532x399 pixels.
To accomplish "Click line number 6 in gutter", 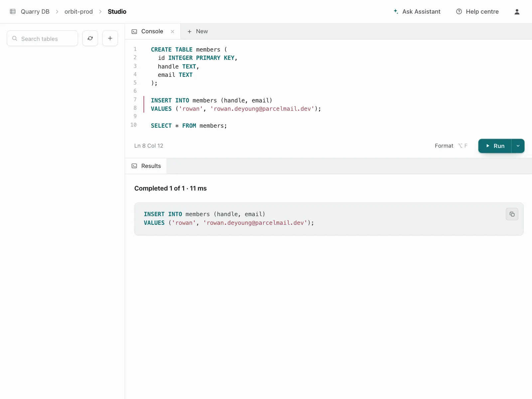I will (135, 91).
